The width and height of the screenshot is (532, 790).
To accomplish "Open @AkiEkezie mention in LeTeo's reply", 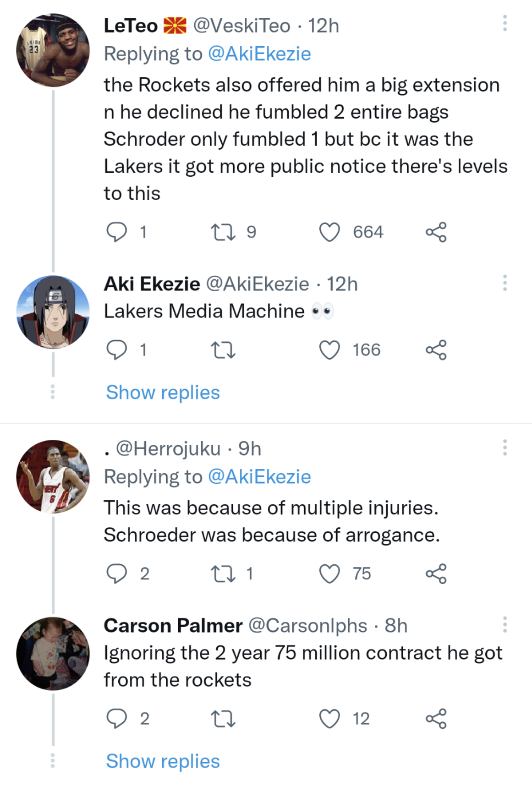I will point(259,54).
